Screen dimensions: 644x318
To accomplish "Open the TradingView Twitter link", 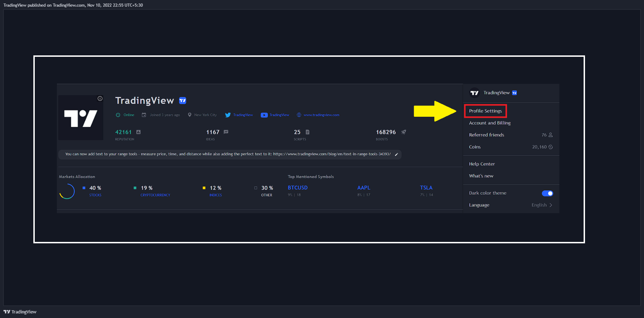I will pyautogui.click(x=243, y=115).
